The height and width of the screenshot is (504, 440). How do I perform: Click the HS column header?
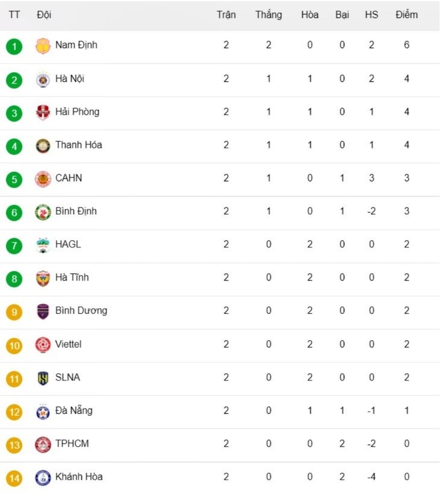(371, 15)
